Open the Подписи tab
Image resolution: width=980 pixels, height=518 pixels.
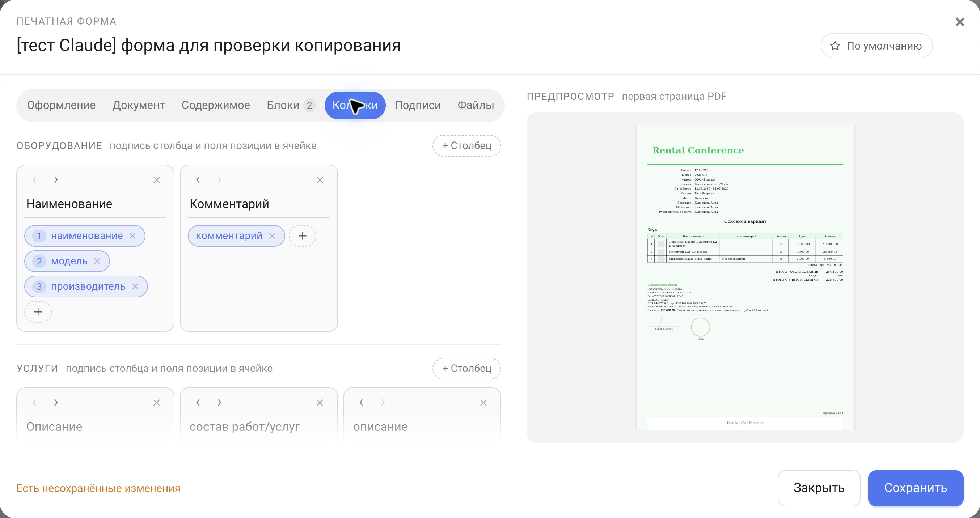click(417, 105)
